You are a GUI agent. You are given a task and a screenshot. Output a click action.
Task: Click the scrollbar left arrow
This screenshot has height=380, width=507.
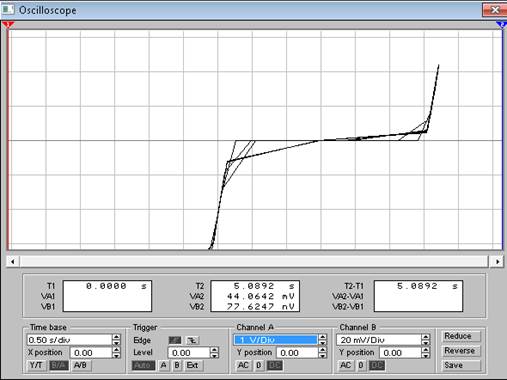tap(13, 262)
